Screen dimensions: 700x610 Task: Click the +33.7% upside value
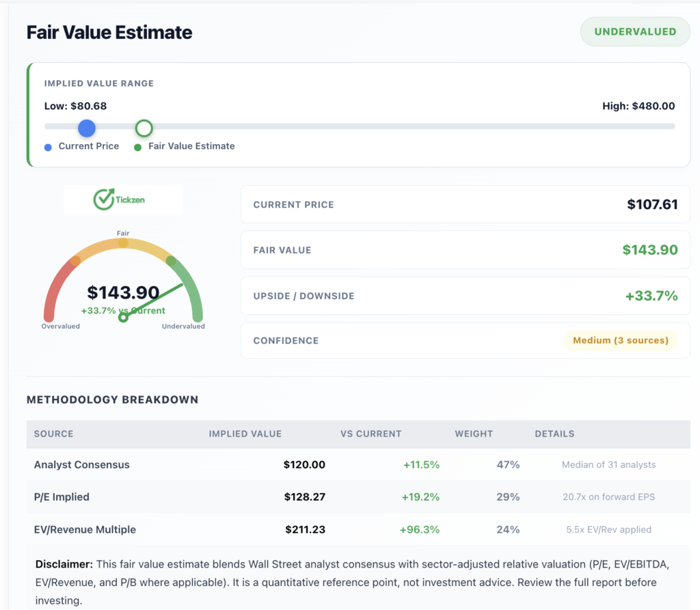coord(651,296)
